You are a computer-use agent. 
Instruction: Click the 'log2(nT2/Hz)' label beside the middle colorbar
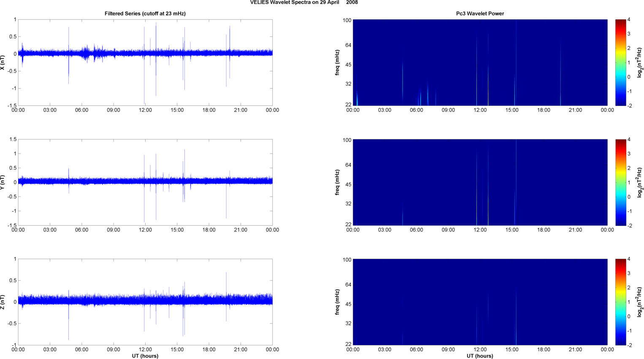[x=639, y=182]
